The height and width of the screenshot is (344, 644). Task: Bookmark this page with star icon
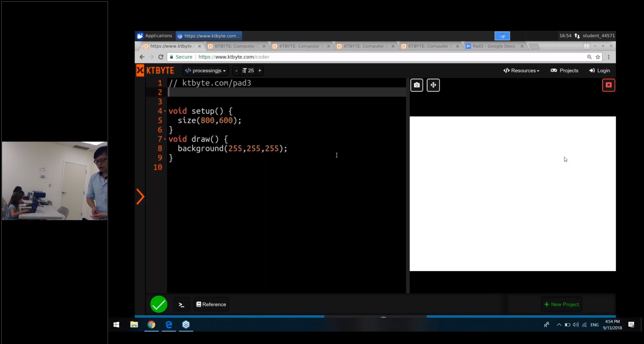(598, 57)
